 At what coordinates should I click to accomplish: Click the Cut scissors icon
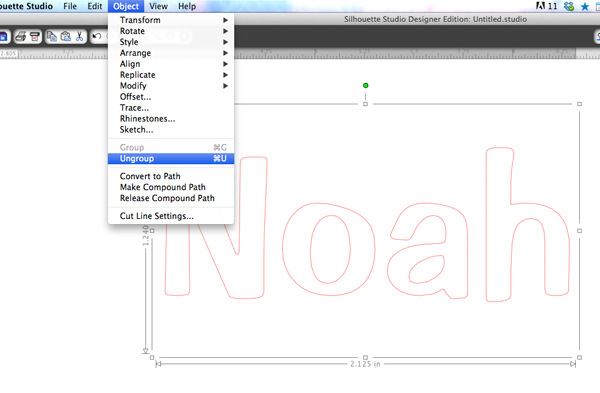point(79,36)
